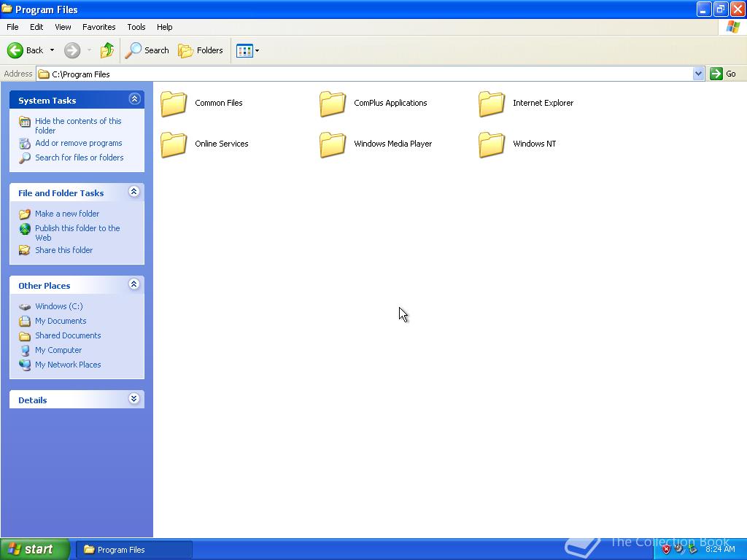Click the Make a new folder icon

click(25, 214)
